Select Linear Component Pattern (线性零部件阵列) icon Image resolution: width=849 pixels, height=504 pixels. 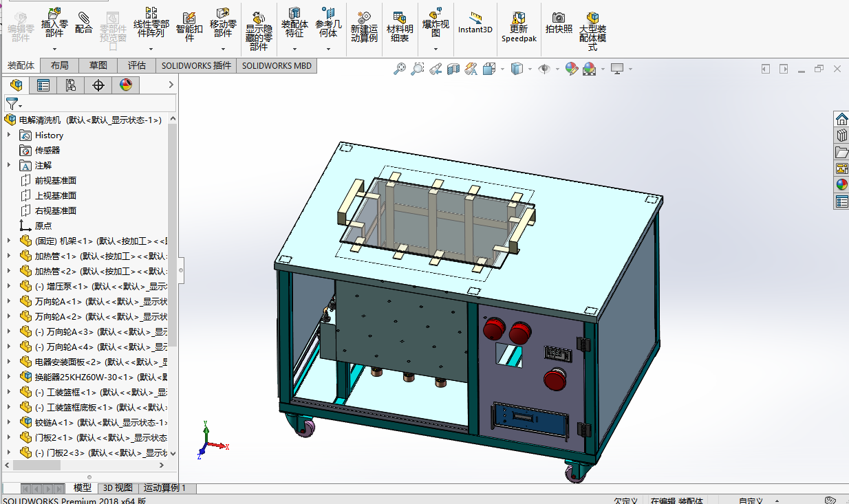151,12
